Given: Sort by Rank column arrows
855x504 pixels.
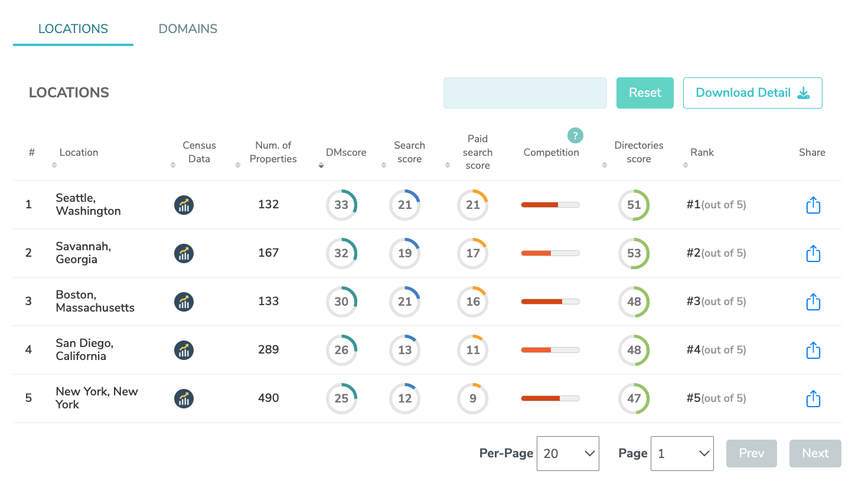Looking at the screenshot, I should pos(686,165).
